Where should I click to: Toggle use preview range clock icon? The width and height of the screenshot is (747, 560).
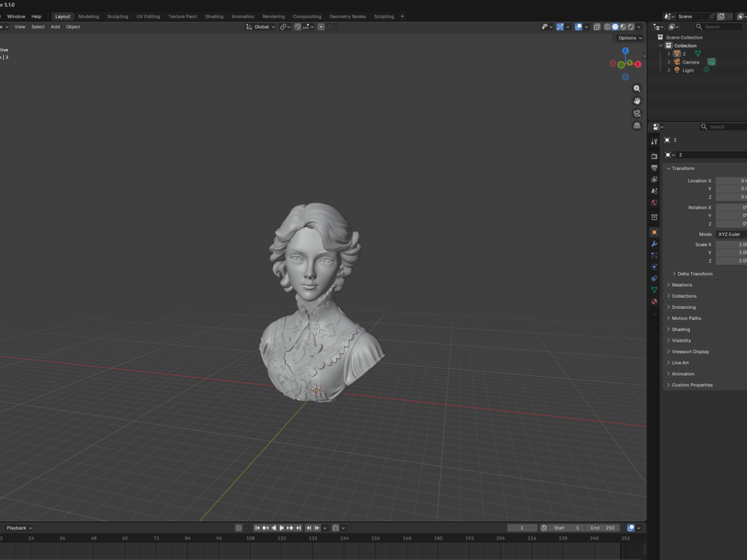coord(544,528)
